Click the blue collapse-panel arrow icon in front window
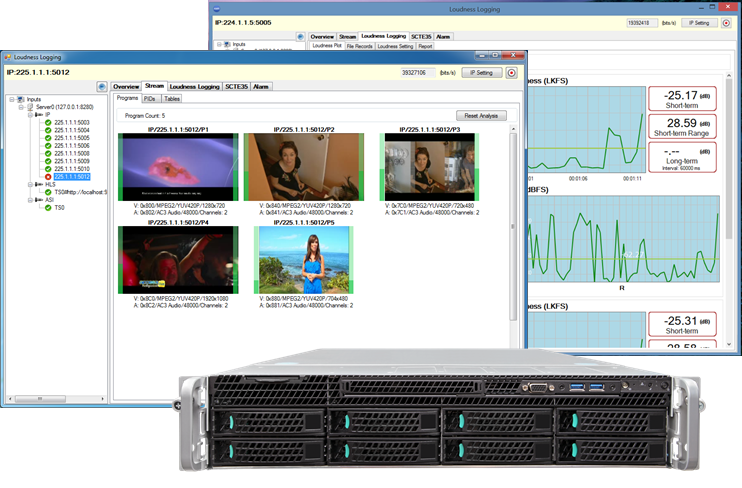Screen dimensions: 742x488 point(101,87)
